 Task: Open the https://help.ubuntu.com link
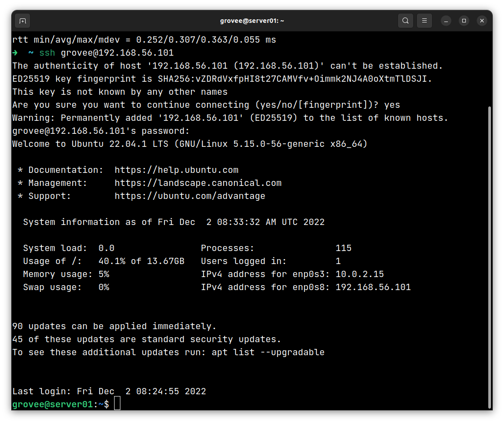click(x=177, y=170)
